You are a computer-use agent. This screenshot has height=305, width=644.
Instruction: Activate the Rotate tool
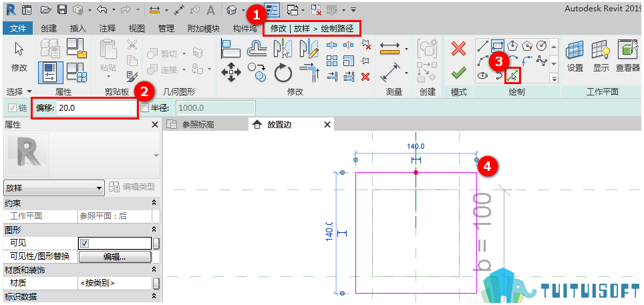coord(283,73)
